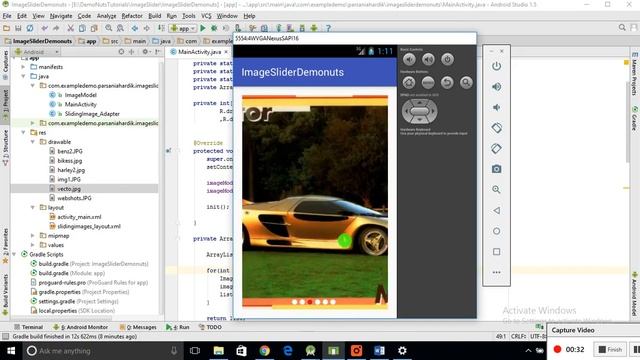The height and width of the screenshot is (360, 640).
Task: Click emulator toolbar Volume Down icon
Action: [x=496, y=107]
